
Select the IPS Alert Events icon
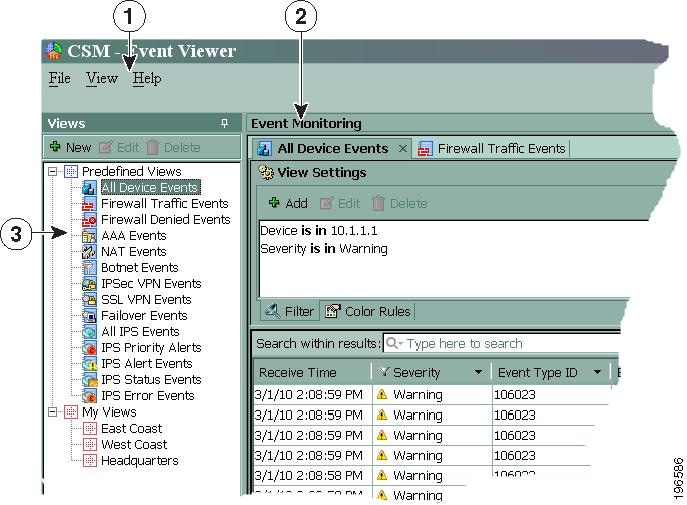[x=89, y=364]
